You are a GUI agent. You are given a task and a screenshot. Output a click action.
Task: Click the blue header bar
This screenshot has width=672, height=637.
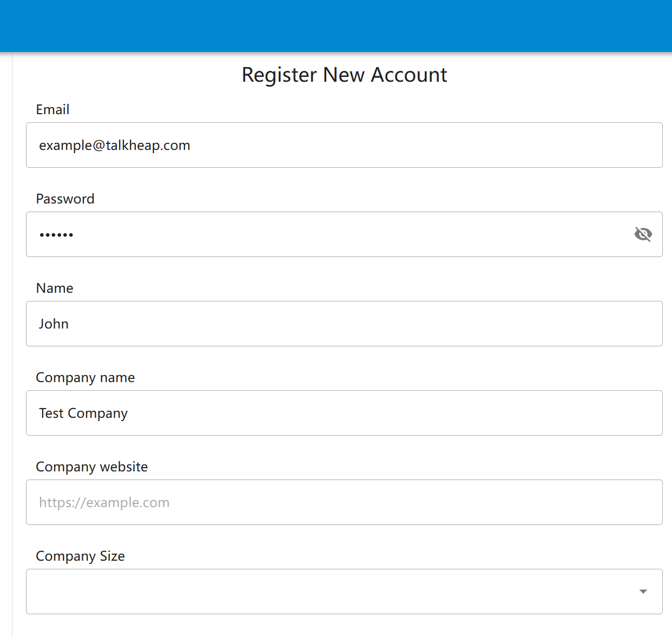[x=335, y=24]
